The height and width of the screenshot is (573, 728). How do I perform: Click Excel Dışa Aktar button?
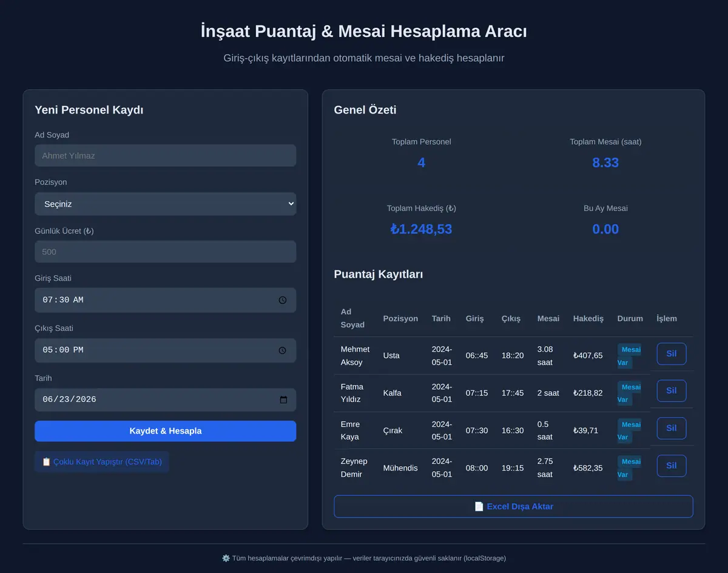click(513, 506)
